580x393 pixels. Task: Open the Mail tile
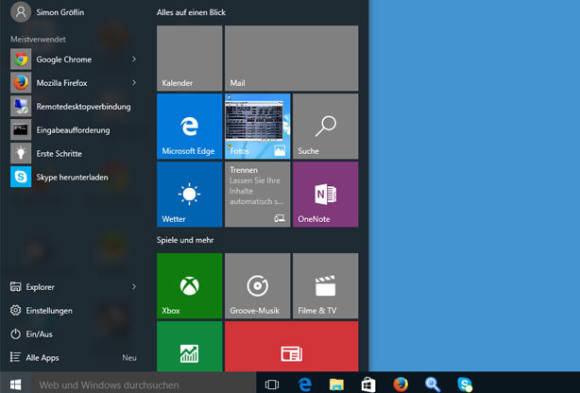[291, 58]
